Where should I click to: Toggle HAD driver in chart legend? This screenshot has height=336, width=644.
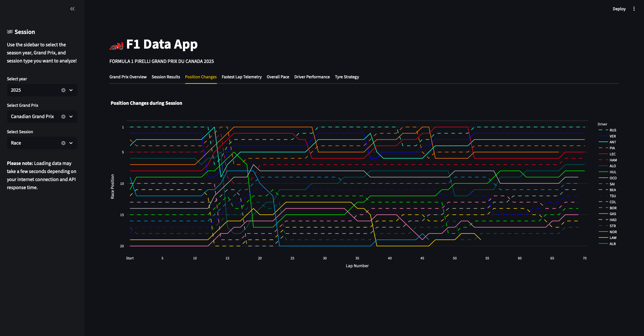coord(608,220)
